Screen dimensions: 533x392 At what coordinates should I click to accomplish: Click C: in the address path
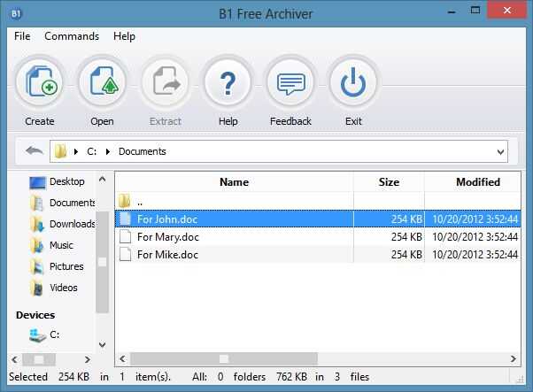92,151
